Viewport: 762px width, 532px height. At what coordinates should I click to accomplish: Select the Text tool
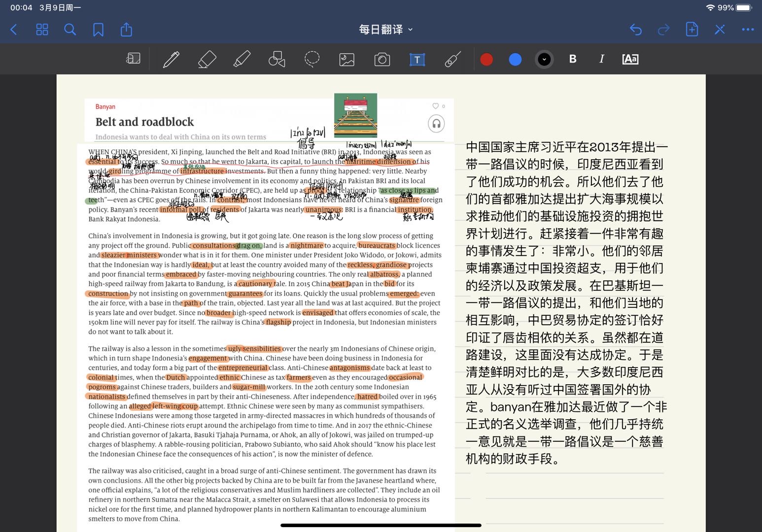click(x=417, y=60)
